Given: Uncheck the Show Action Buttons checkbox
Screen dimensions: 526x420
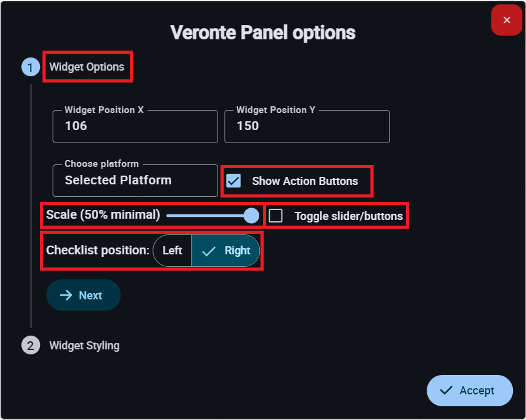Looking at the screenshot, I should click(234, 181).
